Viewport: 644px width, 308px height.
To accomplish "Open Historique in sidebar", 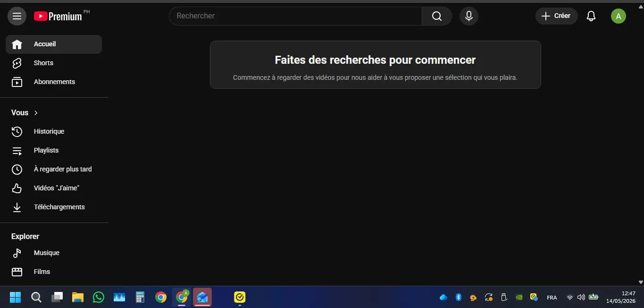I will pyautogui.click(x=54, y=131).
